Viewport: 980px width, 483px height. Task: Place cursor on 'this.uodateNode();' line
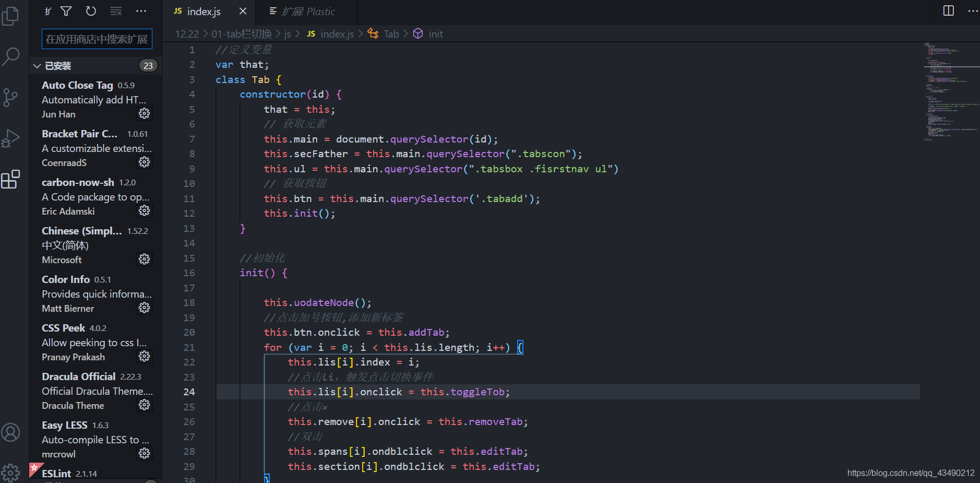pos(317,303)
